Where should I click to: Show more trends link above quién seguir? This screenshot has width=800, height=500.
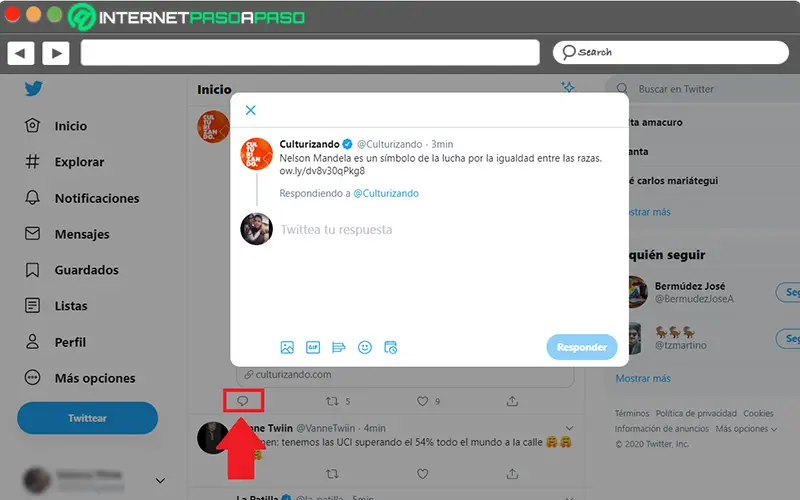[x=649, y=212]
